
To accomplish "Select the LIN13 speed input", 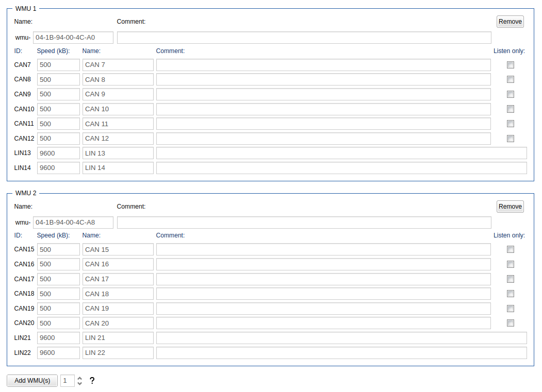I will point(58,153).
